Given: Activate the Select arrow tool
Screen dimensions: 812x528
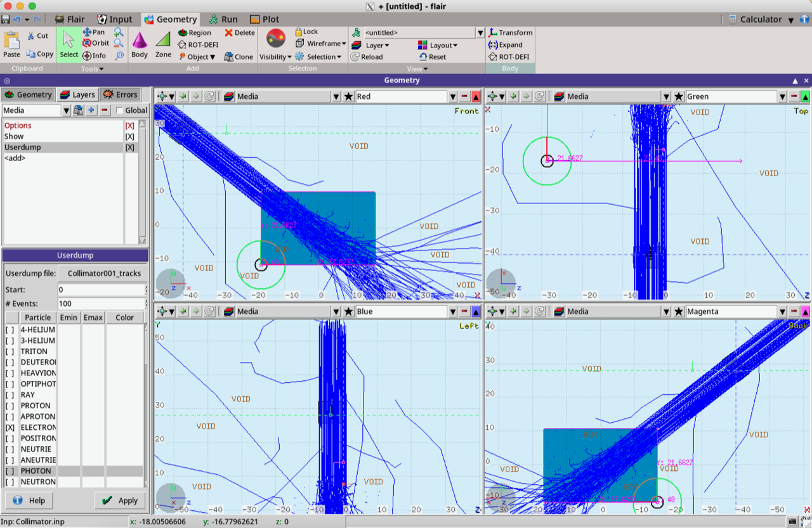Looking at the screenshot, I should coord(69,44).
